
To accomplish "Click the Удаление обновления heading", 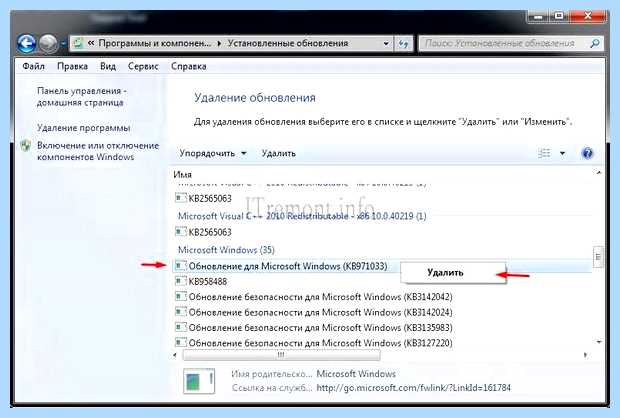I will coord(255,98).
